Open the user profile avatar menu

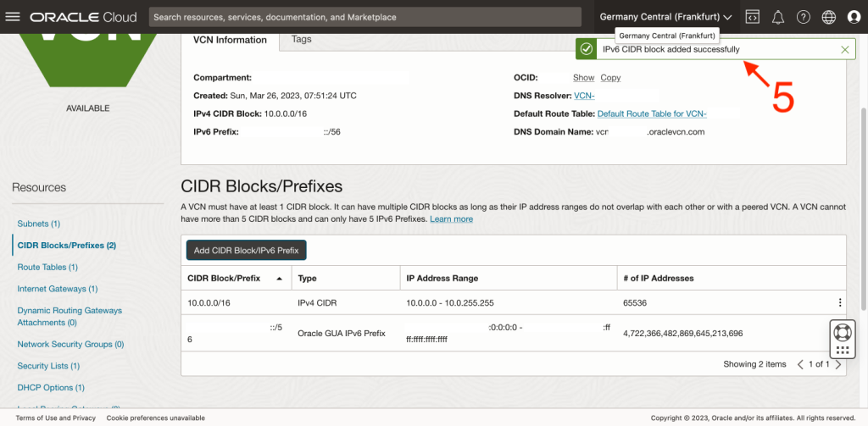(x=854, y=17)
